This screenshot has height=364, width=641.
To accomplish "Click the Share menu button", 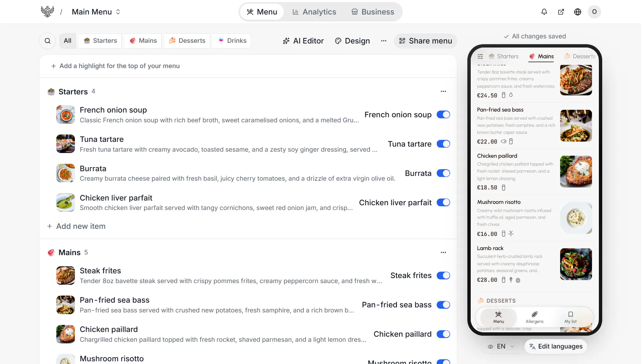I will pos(426,41).
